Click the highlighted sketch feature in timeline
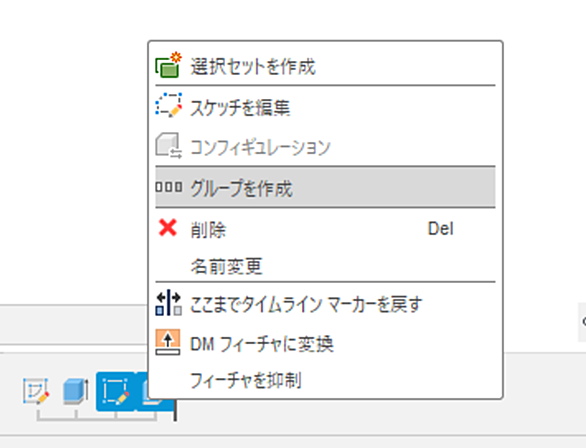The width and height of the screenshot is (586, 448). [116, 391]
